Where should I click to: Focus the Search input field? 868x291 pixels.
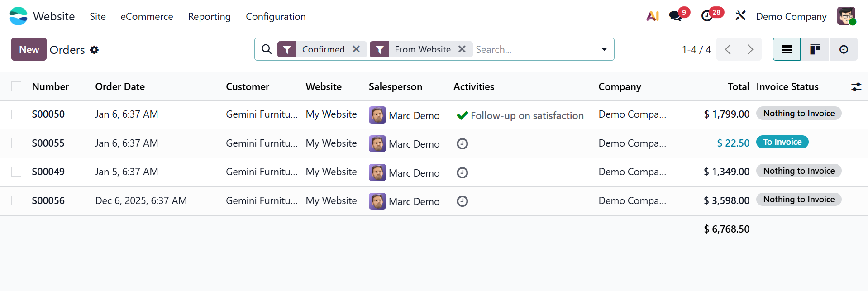coord(532,49)
